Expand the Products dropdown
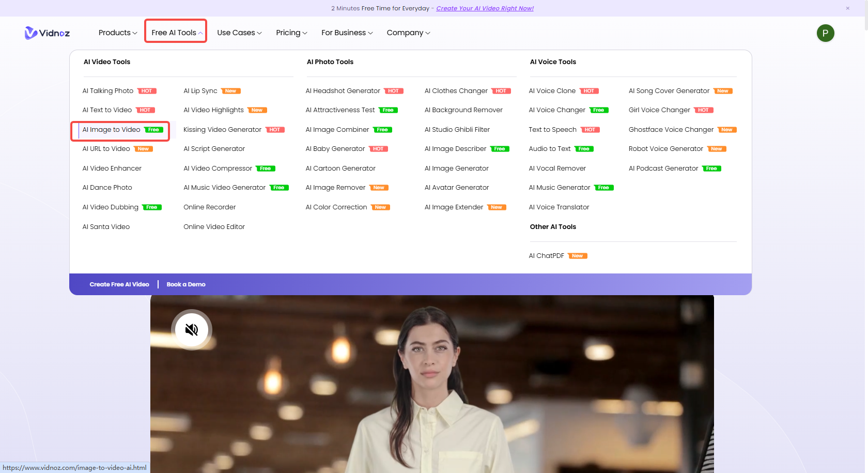This screenshot has width=868, height=473. (x=118, y=33)
